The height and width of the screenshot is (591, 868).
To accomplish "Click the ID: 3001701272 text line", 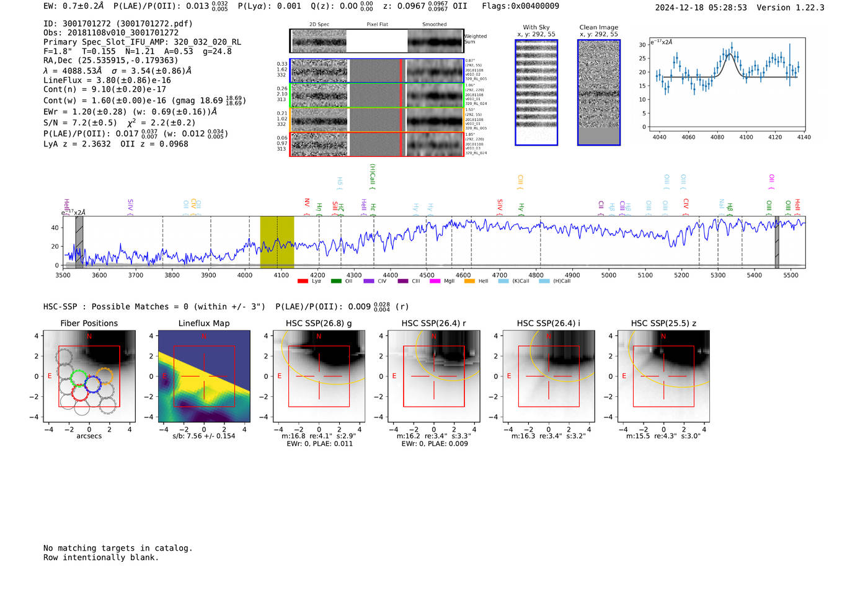I will coord(118,24).
